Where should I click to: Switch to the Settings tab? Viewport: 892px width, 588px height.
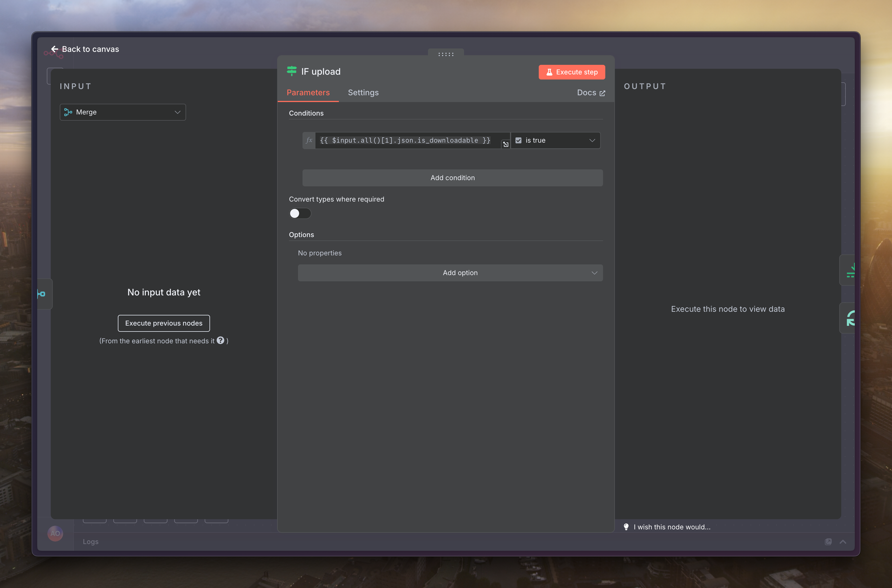363,93
